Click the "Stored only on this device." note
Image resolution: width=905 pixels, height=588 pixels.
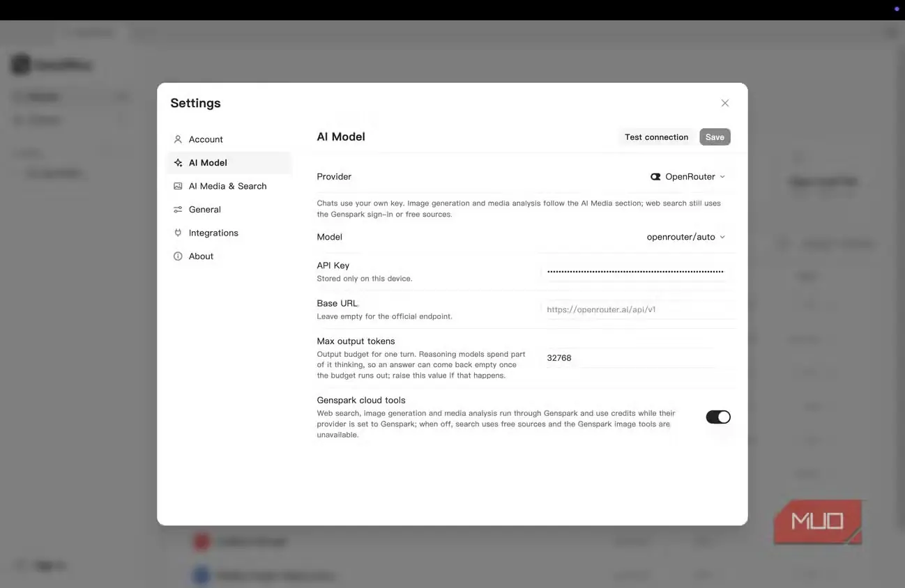365,279
